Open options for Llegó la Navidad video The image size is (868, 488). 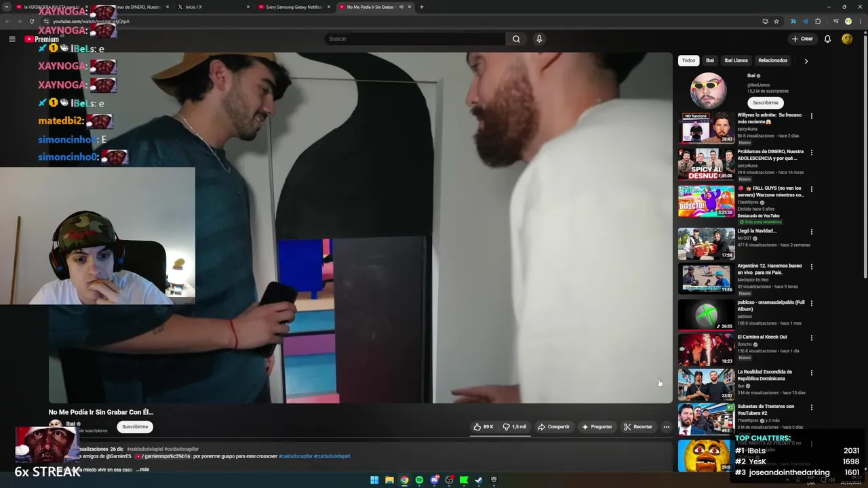click(811, 232)
